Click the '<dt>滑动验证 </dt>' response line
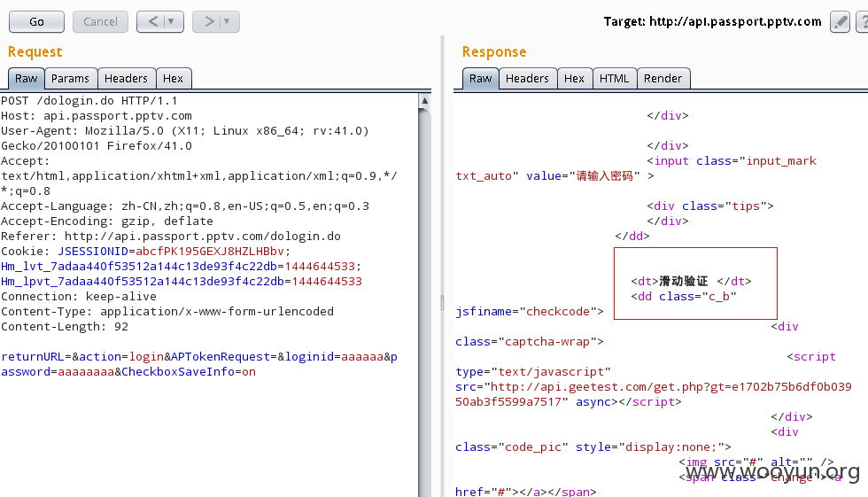Viewport: 868px width, 497px height. tap(691, 281)
